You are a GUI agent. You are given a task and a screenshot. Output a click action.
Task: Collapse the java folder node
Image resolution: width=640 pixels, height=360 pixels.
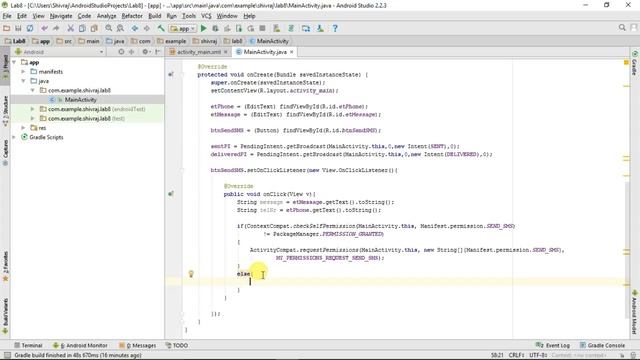23,81
